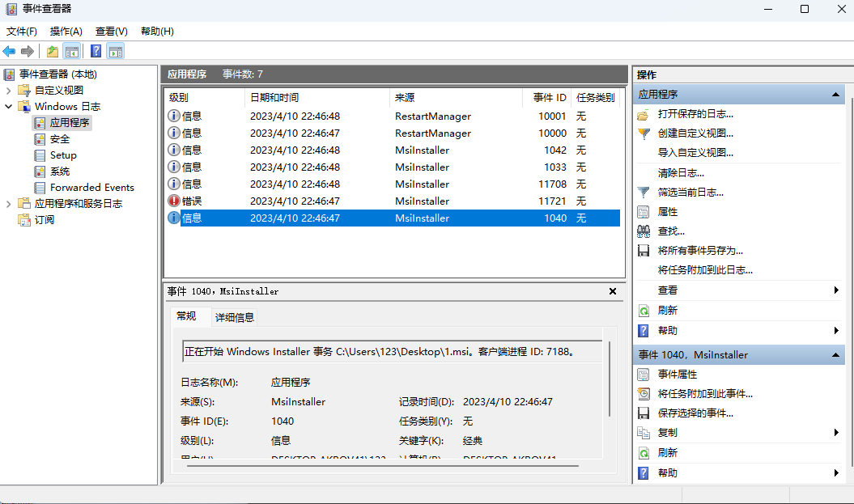Select 订阅 in the tree
The image size is (854, 504).
pyautogui.click(x=45, y=220)
